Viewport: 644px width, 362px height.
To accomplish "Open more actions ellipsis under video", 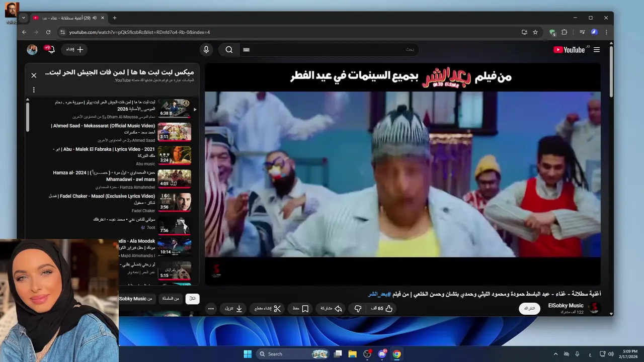I will pyautogui.click(x=211, y=308).
